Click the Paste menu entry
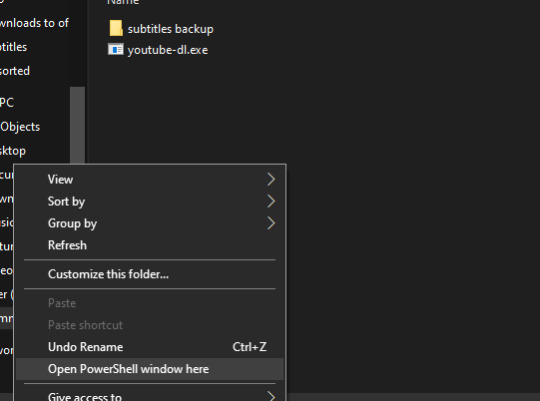Image resolution: width=540 pixels, height=401 pixels. (x=149, y=303)
